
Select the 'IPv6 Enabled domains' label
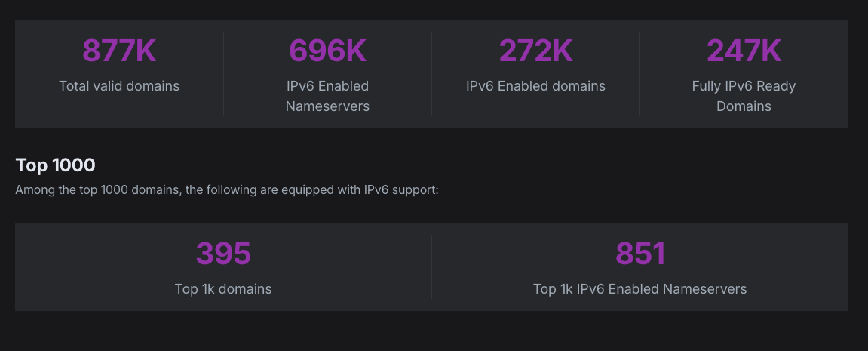click(535, 86)
